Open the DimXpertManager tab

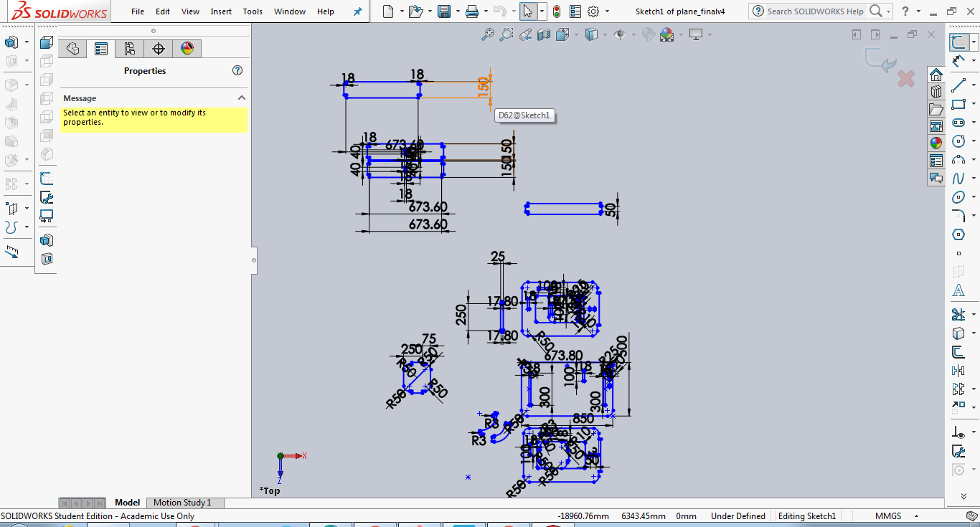[x=159, y=49]
